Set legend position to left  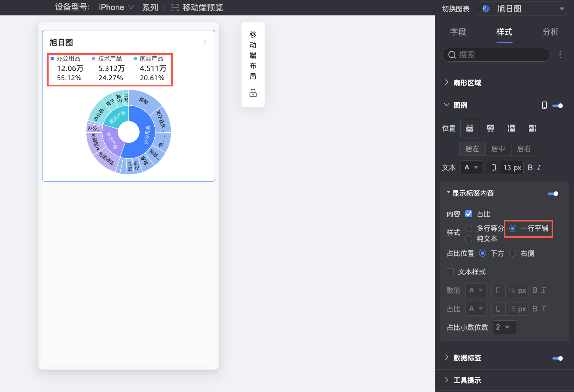click(x=512, y=128)
